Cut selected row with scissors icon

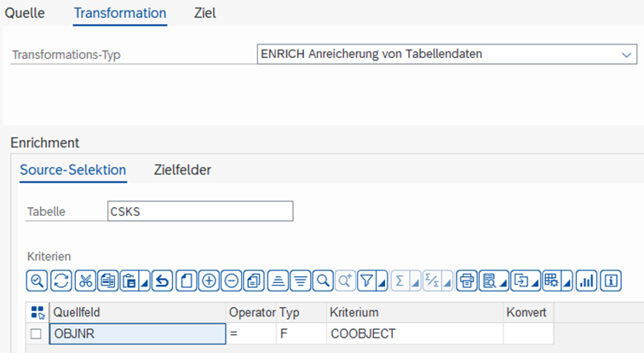(x=85, y=281)
